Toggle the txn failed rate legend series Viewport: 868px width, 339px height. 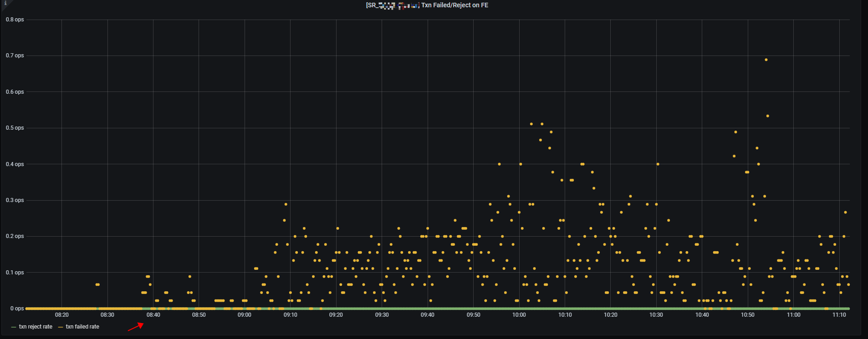click(82, 327)
